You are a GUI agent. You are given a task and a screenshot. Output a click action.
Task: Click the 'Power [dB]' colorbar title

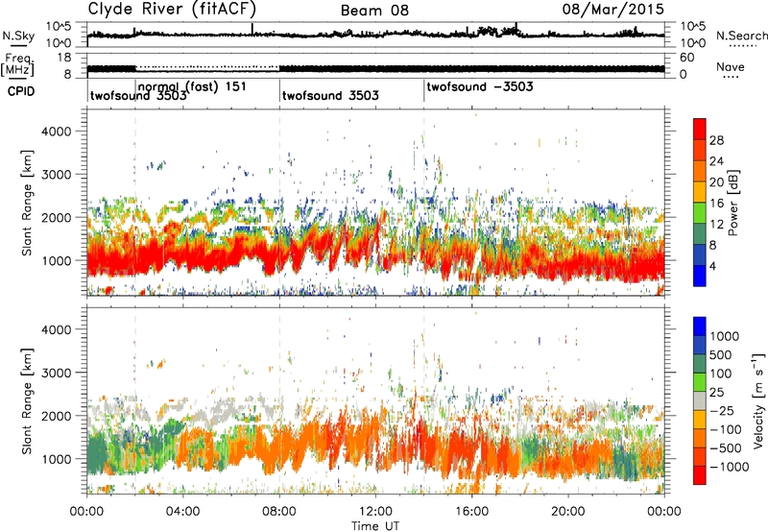(x=732, y=203)
